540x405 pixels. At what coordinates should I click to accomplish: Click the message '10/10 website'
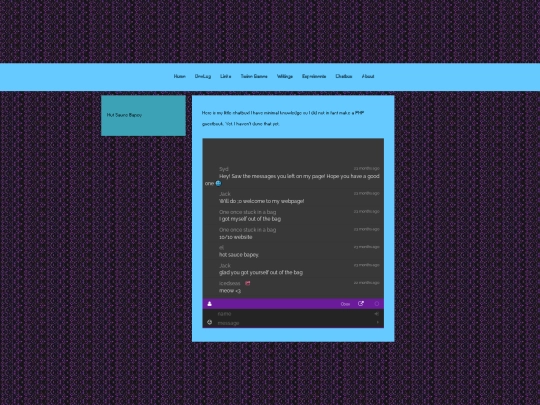pyautogui.click(x=236, y=237)
